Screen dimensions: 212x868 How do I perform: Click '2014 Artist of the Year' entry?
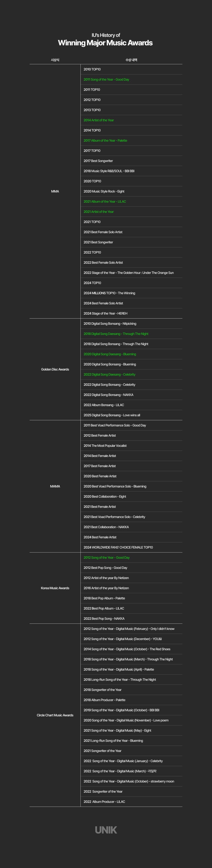[99, 120]
